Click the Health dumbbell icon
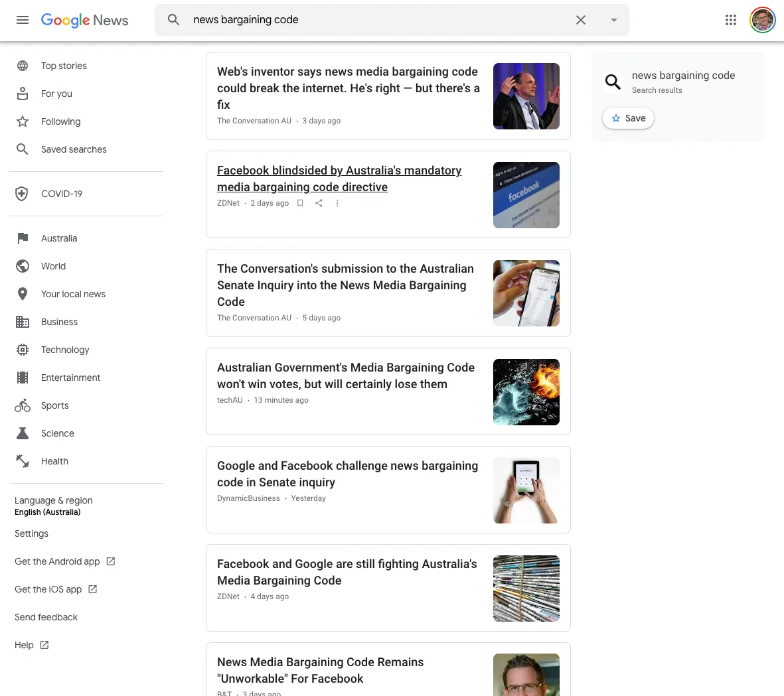784x696 pixels. pyautogui.click(x=23, y=461)
